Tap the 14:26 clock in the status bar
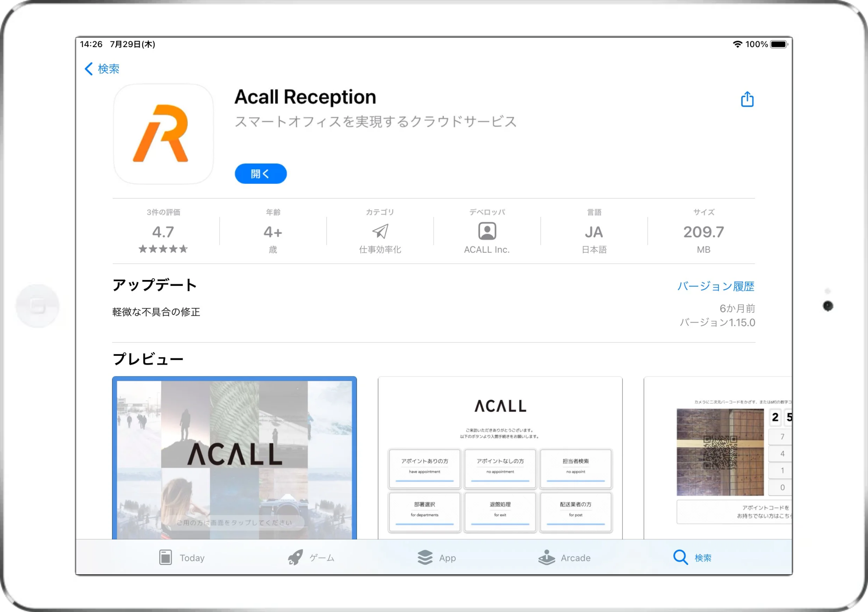The image size is (868, 612). click(x=91, y=44)
